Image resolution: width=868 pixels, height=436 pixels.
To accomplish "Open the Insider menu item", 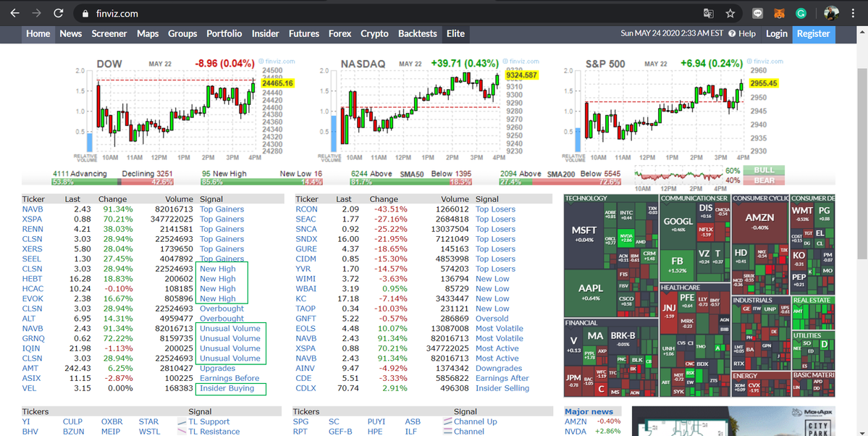I will click(265, 34).
